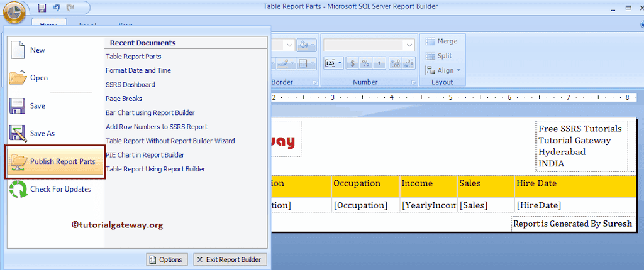Select the Occupation header cell
Screen dimensions: 644x270
point(365,186)
